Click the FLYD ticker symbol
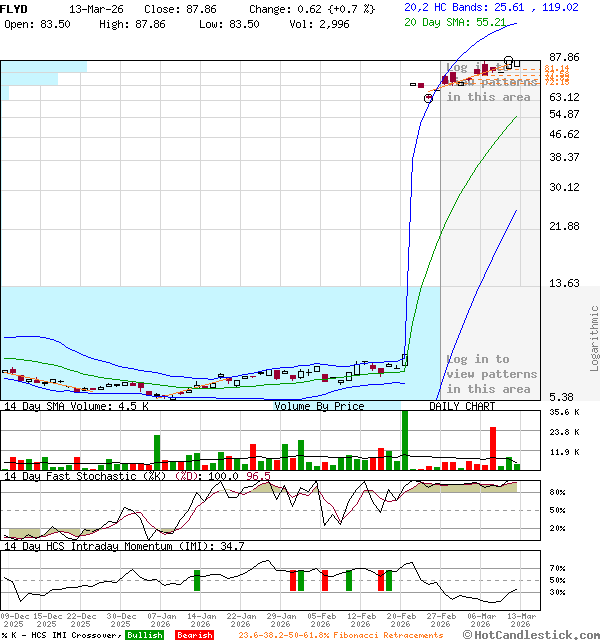The image size is (600, 640). [14, 8]
